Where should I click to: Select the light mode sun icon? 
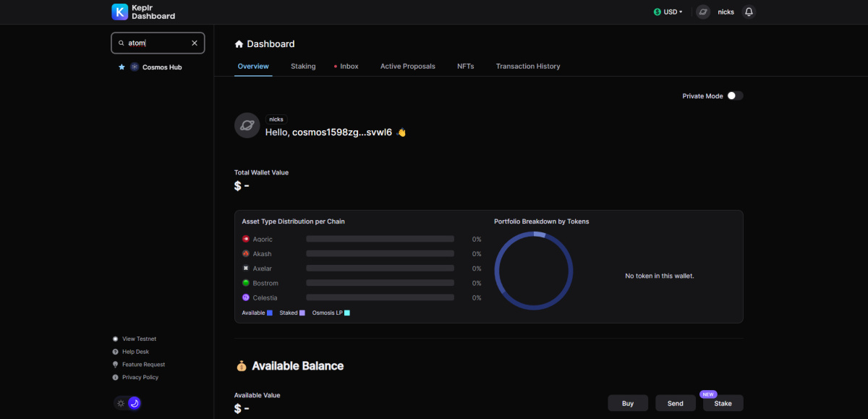click(121, 403)
